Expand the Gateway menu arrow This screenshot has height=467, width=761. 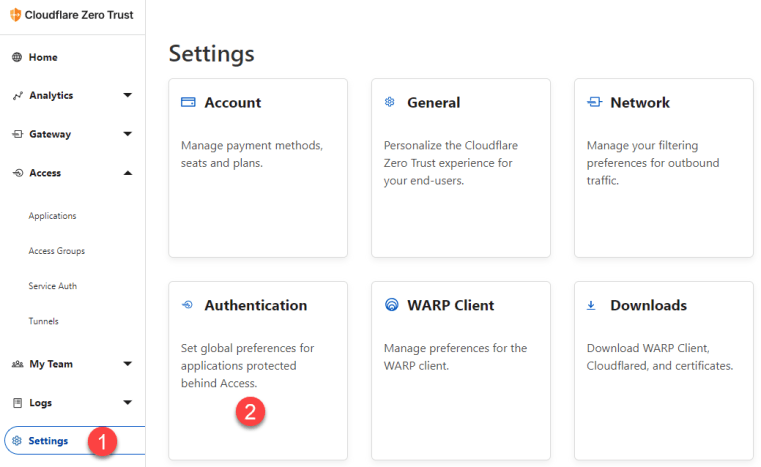(128, 134)
